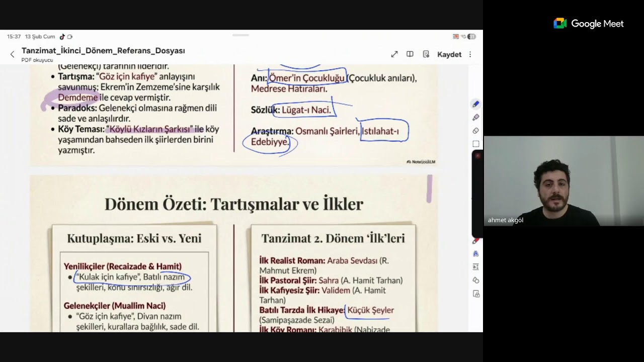The height and width of the screenshot is (362, 644).
Task: Click the 'PDF okuyucu' subtitle
Action: (x=37, y=60)
